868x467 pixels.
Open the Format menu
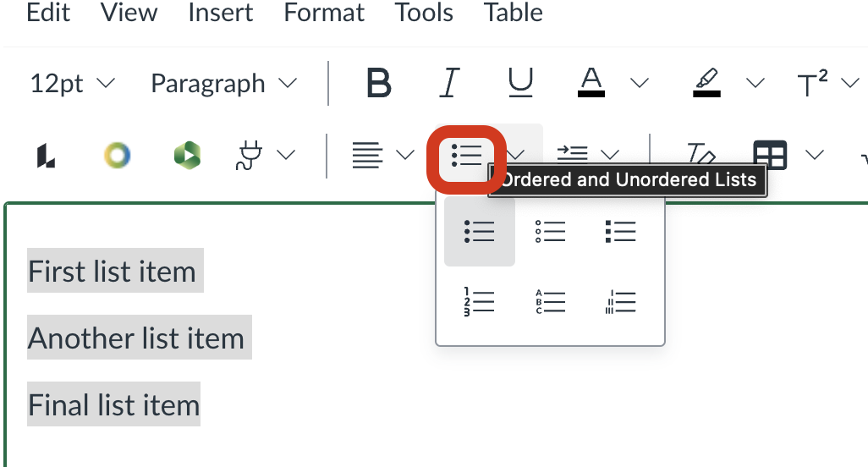pos(324,14)
